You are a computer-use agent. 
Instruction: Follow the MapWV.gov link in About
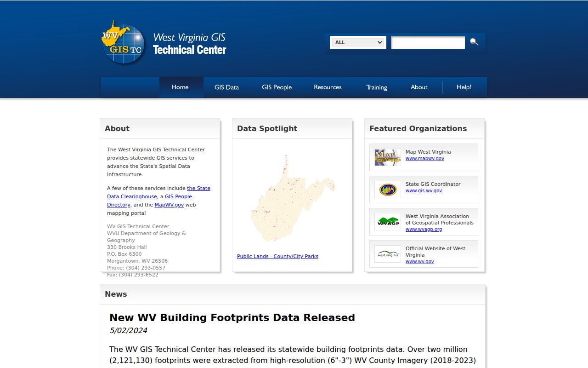pyautogui.click(x=169, y=205)
